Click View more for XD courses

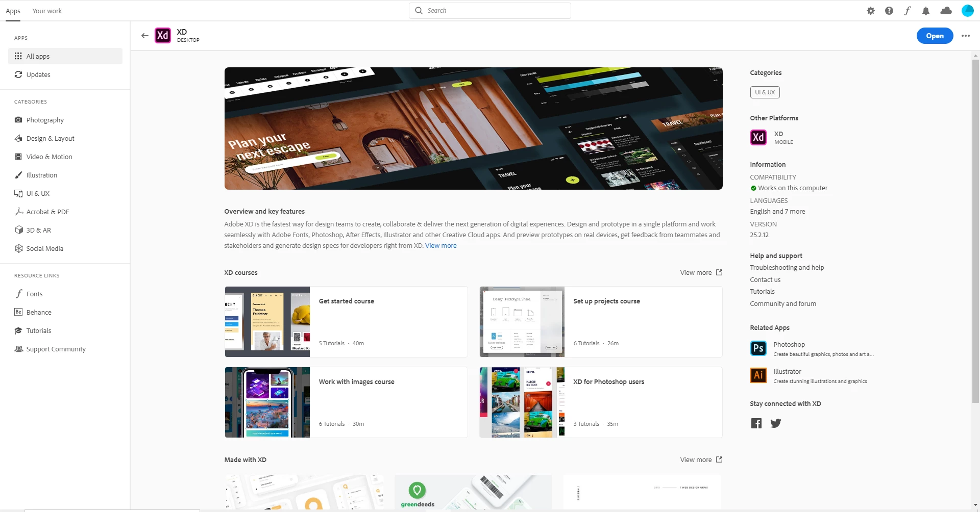point(696,273)
